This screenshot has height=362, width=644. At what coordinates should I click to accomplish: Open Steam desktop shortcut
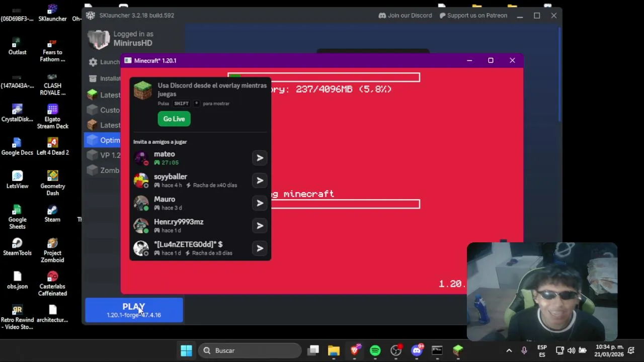coord(52,213)
